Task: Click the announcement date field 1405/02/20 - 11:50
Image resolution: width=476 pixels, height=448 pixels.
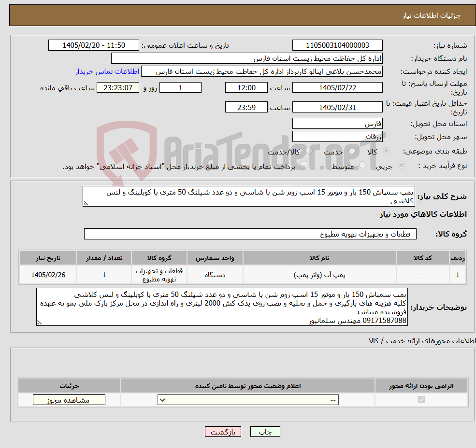Action: point(93,45)
